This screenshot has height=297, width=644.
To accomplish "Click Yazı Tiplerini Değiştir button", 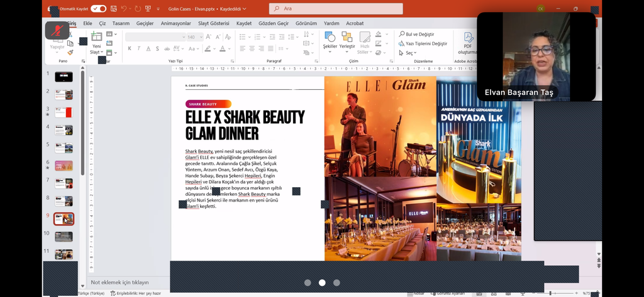I will tap(422, 44).
